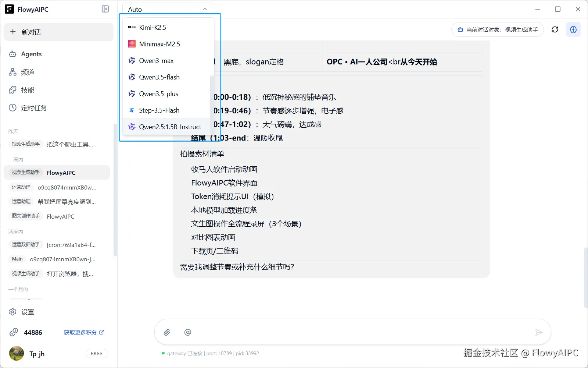Click the Step-3.5-Flash logo icon
Viewport: 588px width, 368px height.
[x=132, y=110]
